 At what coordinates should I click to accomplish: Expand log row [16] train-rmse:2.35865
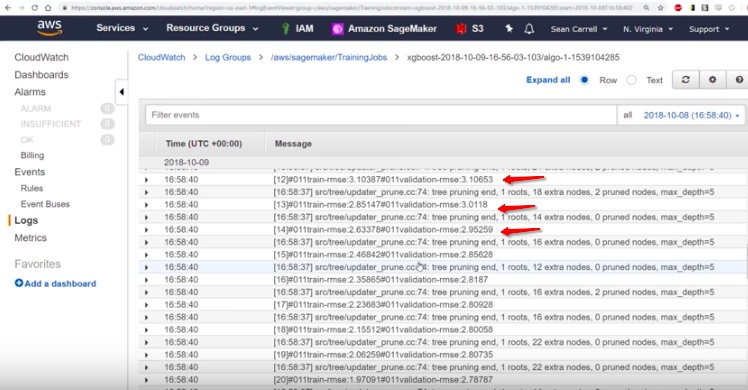click(x=146, y=280)
